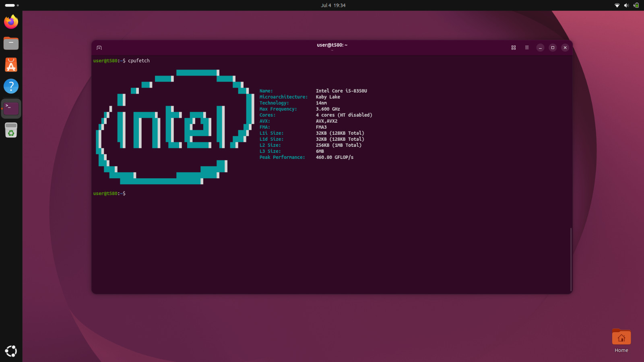Viewport: 644px width, 362px height.
Task: Launch Firefox from the dock
Action: coord(11,22)
